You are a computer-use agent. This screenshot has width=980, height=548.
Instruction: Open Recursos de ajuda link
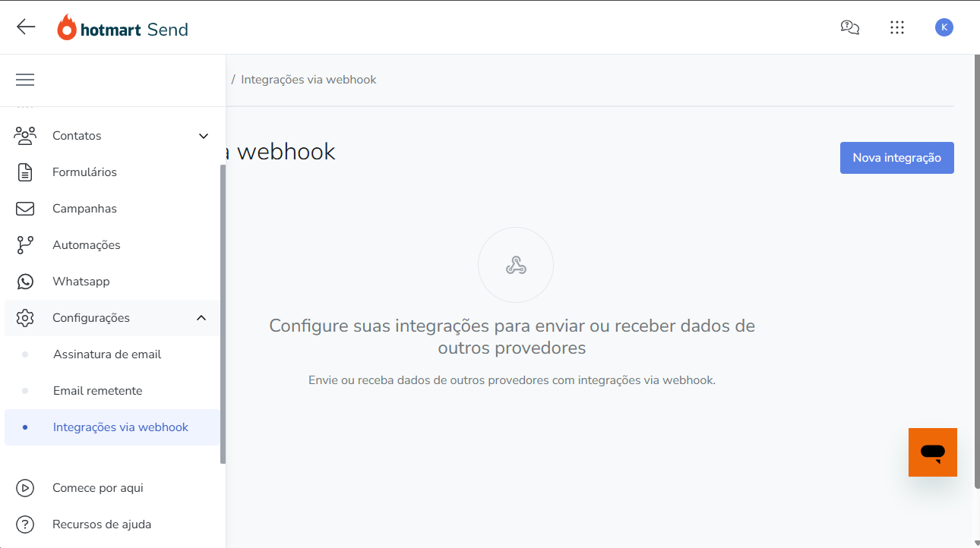point(112,524)
